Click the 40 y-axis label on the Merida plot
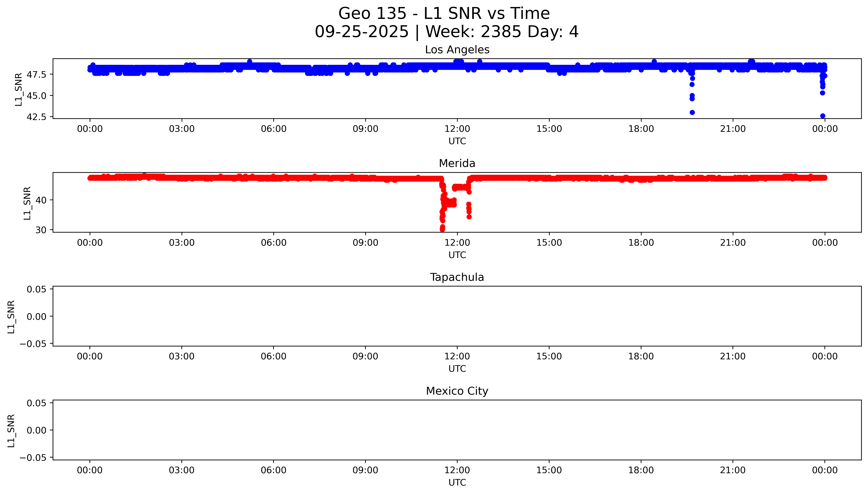This screenshot has height=494, width=868. 41,200
